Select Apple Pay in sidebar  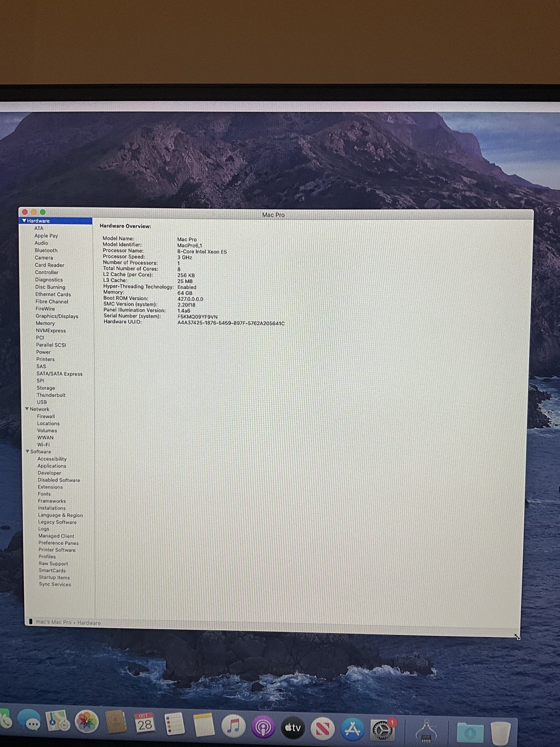pos(46,236)
